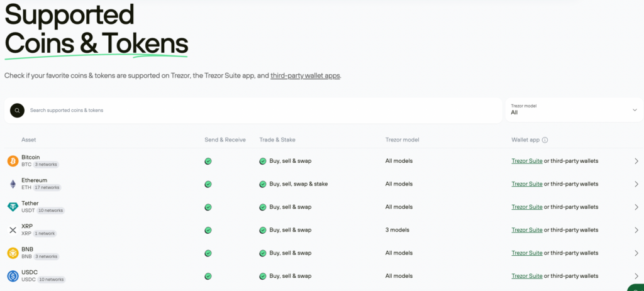Open the Trezor model dropdown

[x=574, y=110]
